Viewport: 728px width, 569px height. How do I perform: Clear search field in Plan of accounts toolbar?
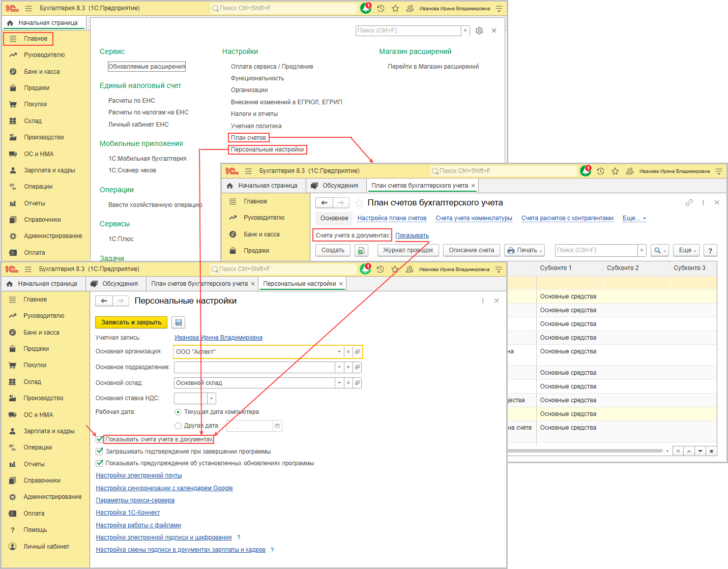click(x=642, y=250)
